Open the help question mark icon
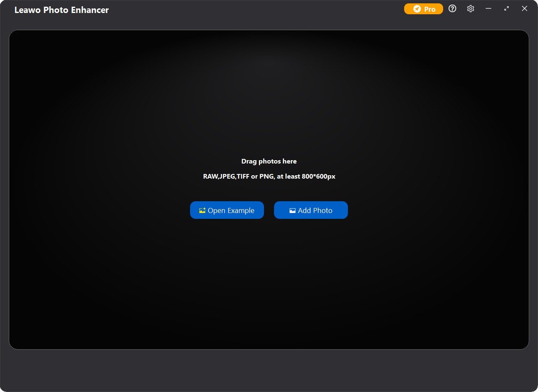Image resolution: width=538 pixels, height=392 pixels. pos(452,9)
